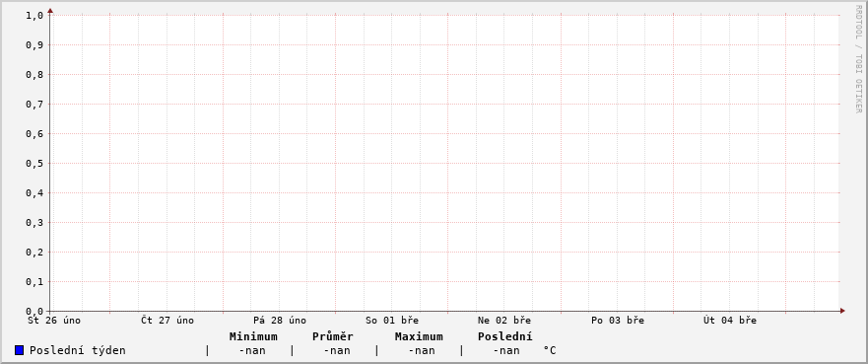
Task: Click the 0,5 y-axis value label
Action: pyautogui.click(x=34, y=164)
